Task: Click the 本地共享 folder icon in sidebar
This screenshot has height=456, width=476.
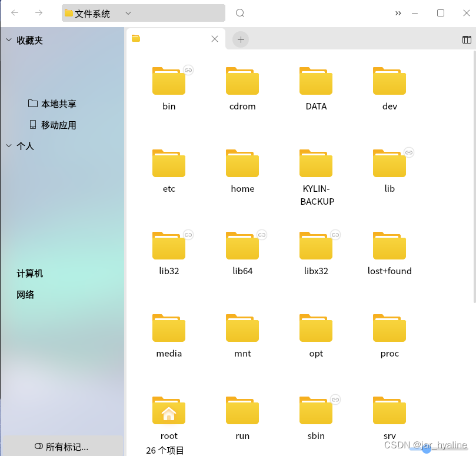Action: [34, 104]
